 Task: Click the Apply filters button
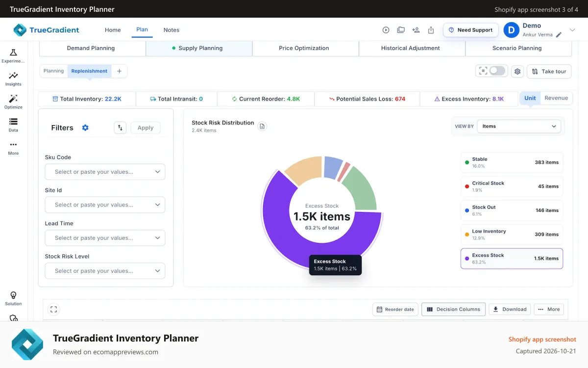point(146,128)
